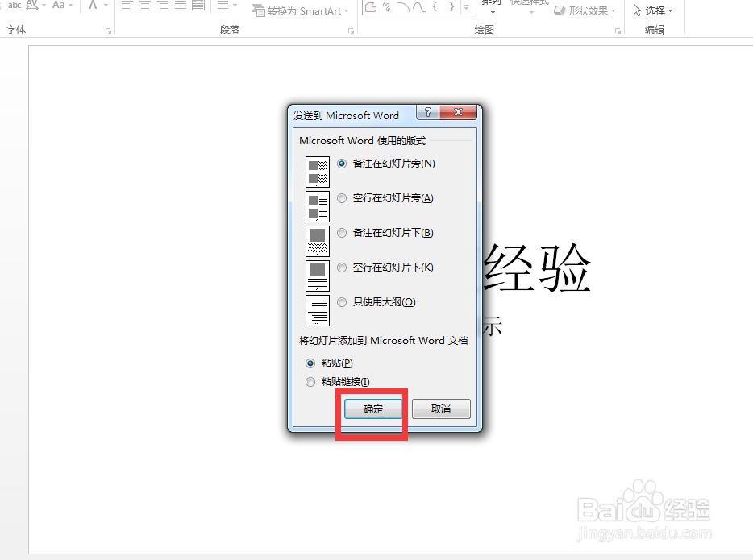Image resolution: width=753 pixels, height=560 pixels.
Task: Click the outline only layout thumbnail
Action: pos(318,310)
